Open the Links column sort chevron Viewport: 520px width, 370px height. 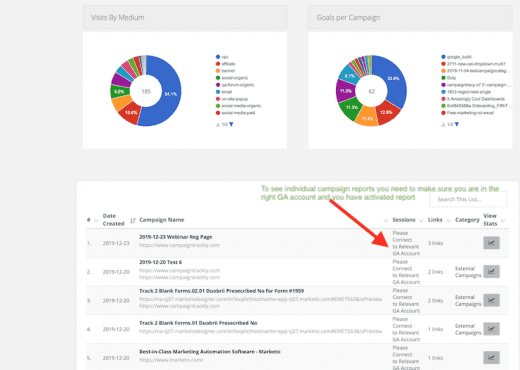point(448,220)
